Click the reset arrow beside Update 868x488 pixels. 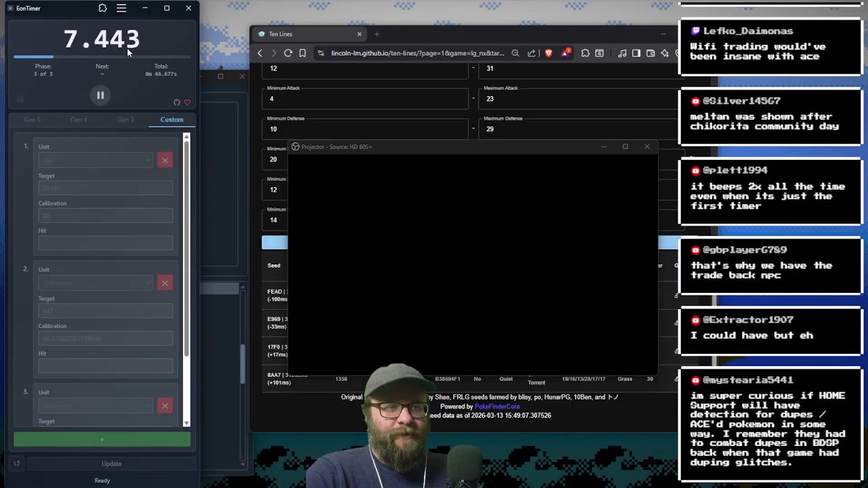pyautogui.click(x=17, y=464)
